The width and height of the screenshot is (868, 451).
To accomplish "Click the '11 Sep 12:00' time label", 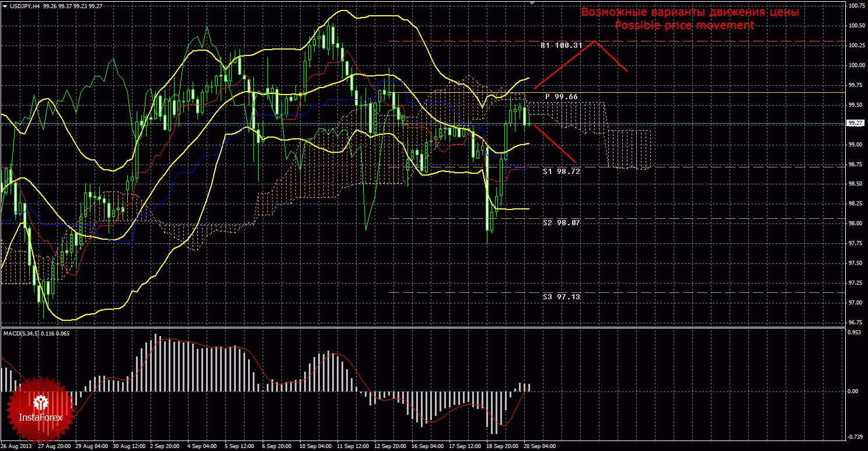I will coord(353,446).
